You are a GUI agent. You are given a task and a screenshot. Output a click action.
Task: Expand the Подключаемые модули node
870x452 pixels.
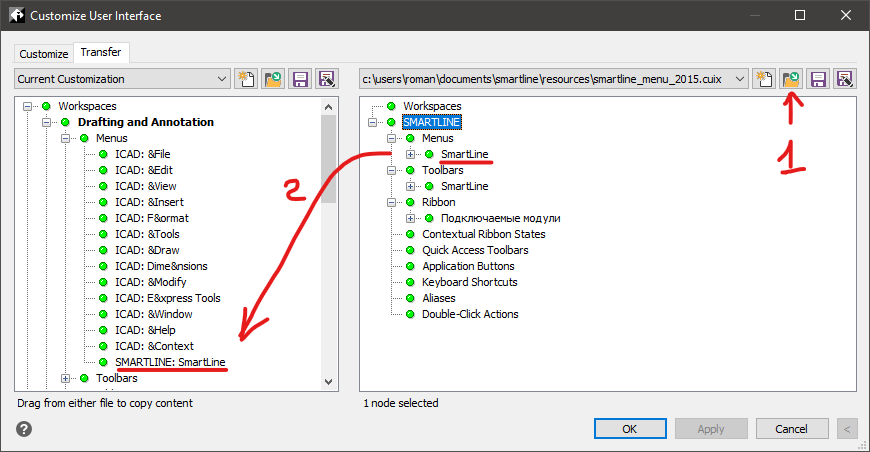pos(411,219)
